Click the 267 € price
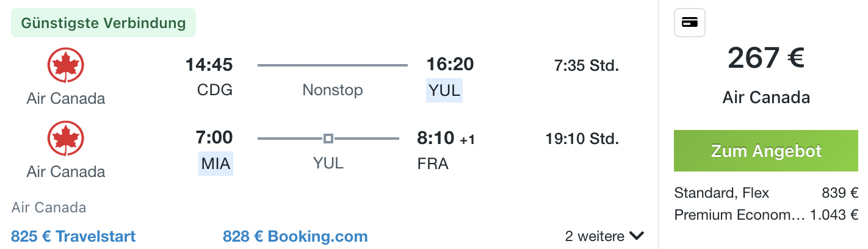Screen dimensions: 868x249 click(x=766, y=59)
